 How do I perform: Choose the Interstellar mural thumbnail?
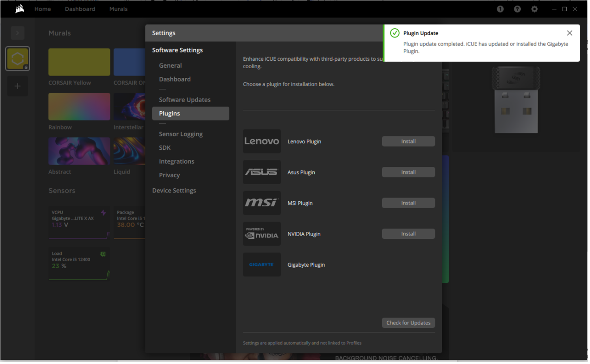130,107
